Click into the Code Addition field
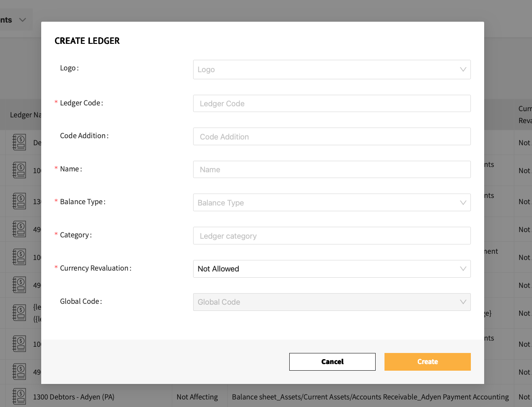The image size is (532, 407). point(332,136)
